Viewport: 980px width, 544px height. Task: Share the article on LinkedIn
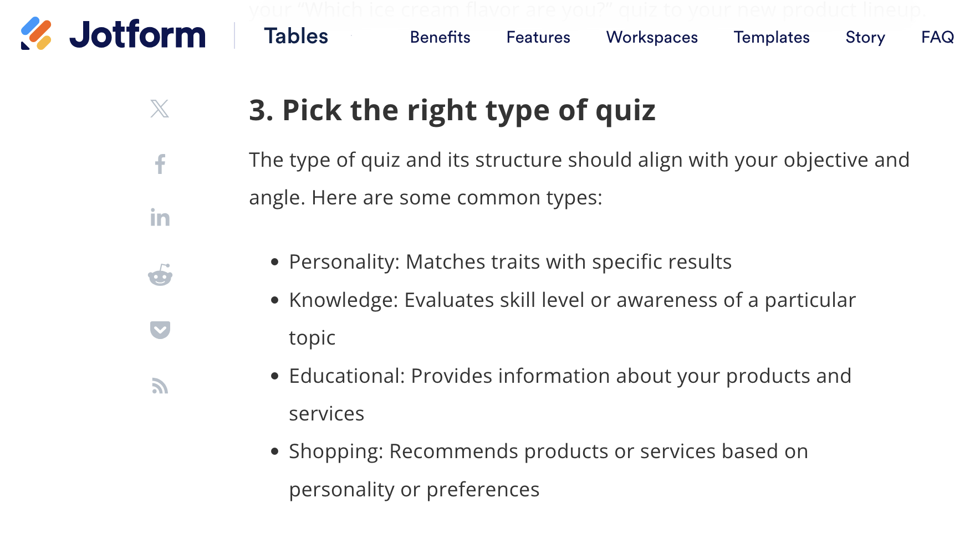[160, 217]
